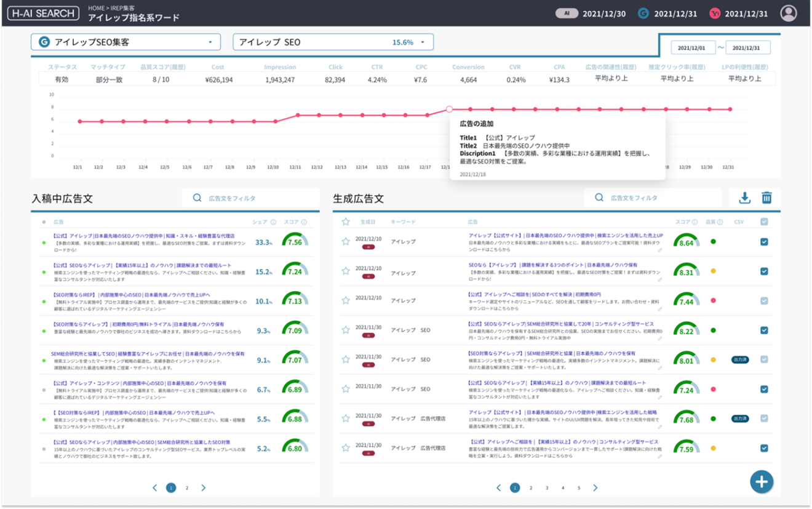This screenshot has width=812, height=509.
Task: Click the 12/18 data point on chart
Action: [x=449, y=109]
